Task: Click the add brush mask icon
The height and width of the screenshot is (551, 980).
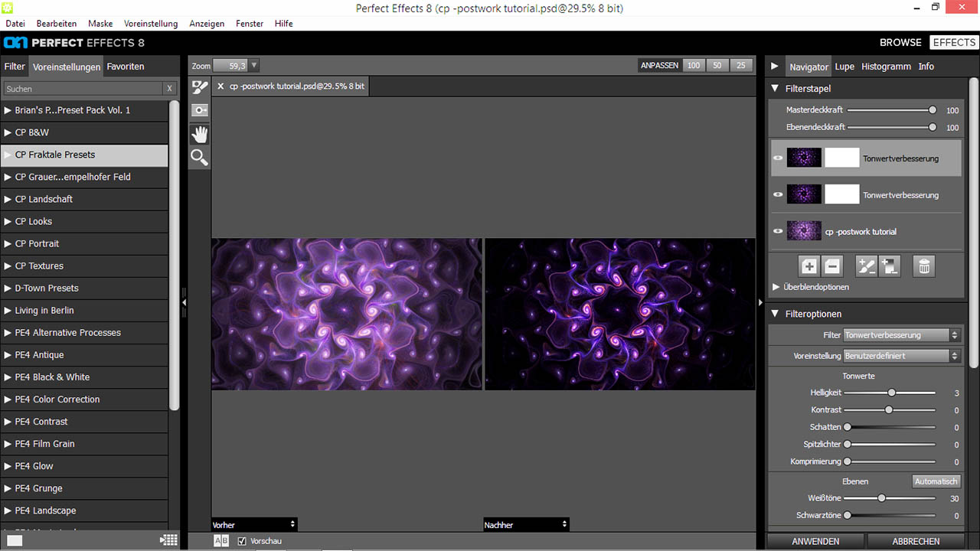Action: [866, 266]
